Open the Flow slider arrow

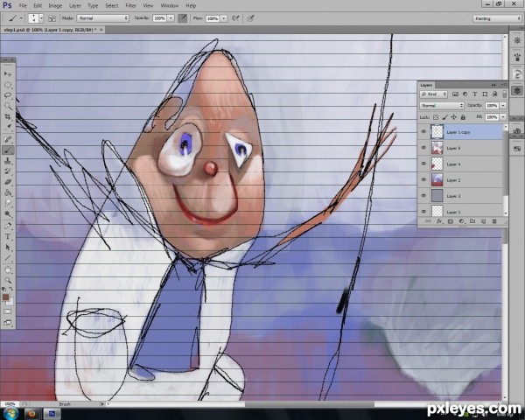224,18
